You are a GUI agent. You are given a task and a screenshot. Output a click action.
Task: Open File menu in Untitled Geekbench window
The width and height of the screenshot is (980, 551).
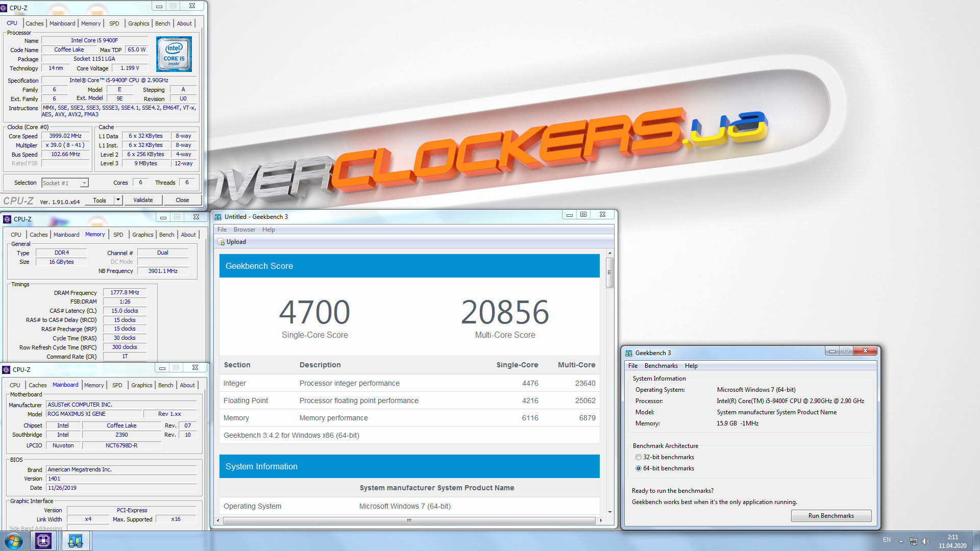coord(222,230)
